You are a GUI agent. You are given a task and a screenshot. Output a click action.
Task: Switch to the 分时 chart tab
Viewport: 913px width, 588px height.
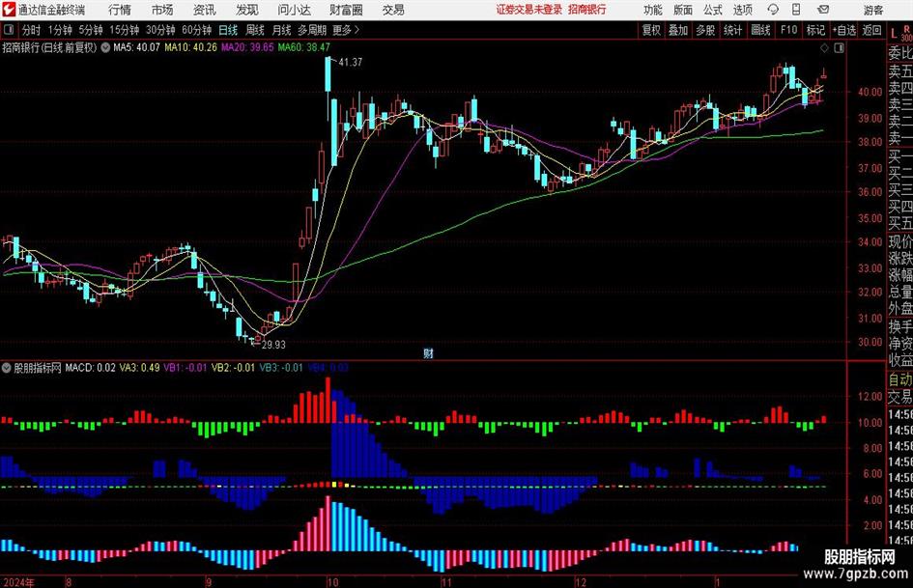(x=31, y=30)
